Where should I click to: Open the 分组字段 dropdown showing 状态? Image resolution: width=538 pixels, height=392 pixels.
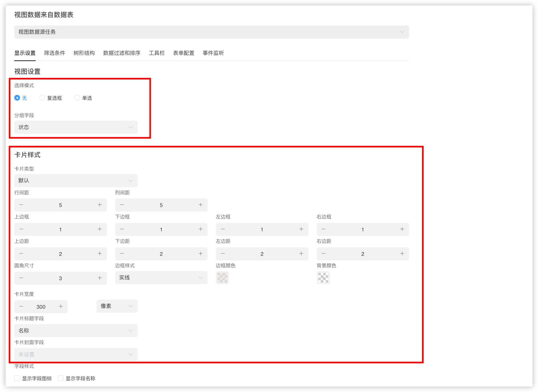coord(76,127)
